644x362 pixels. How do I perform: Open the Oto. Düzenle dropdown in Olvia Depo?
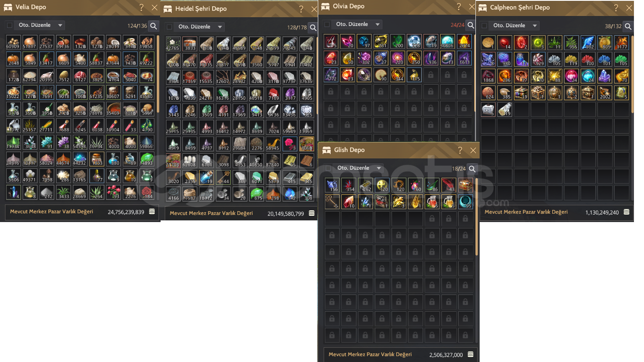click(358, 24)
